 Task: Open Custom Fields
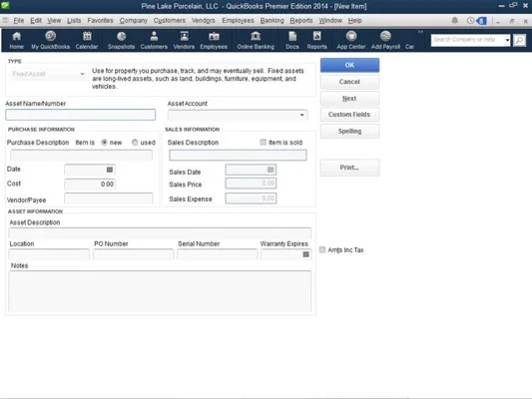tap(349, 115)
